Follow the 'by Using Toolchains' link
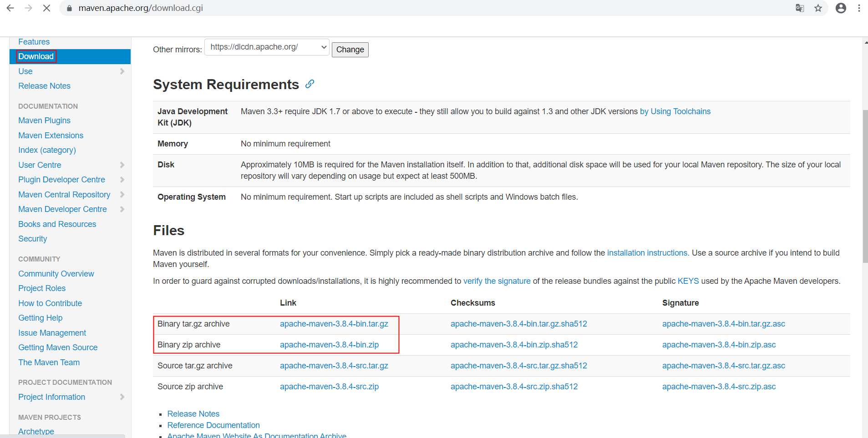 click(675, 111)
